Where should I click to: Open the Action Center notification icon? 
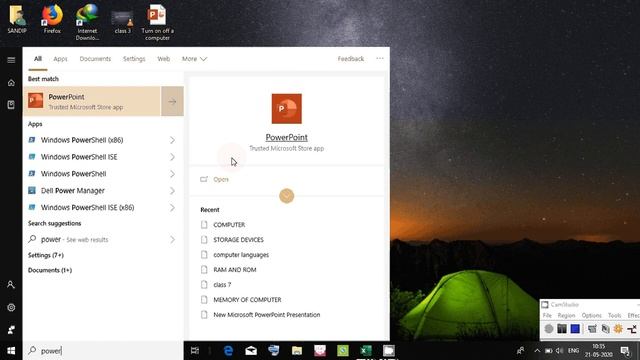[x=625, y=351]
